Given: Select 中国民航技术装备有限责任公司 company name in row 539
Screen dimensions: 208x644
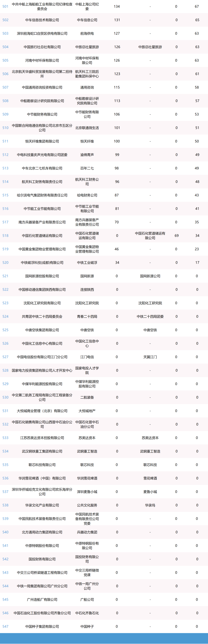Looking at the screenshot, I should [x=42, y=519].
